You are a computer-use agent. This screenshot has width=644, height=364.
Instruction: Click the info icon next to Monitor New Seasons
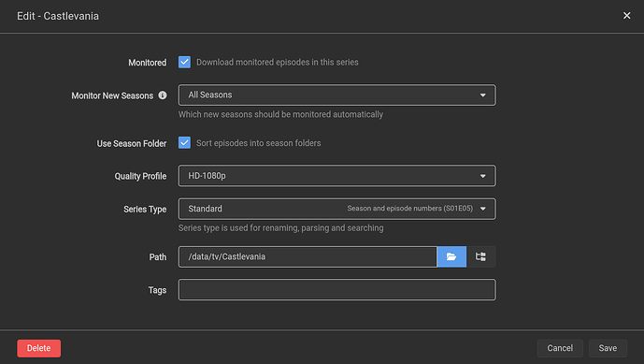(x=163, y=95)
